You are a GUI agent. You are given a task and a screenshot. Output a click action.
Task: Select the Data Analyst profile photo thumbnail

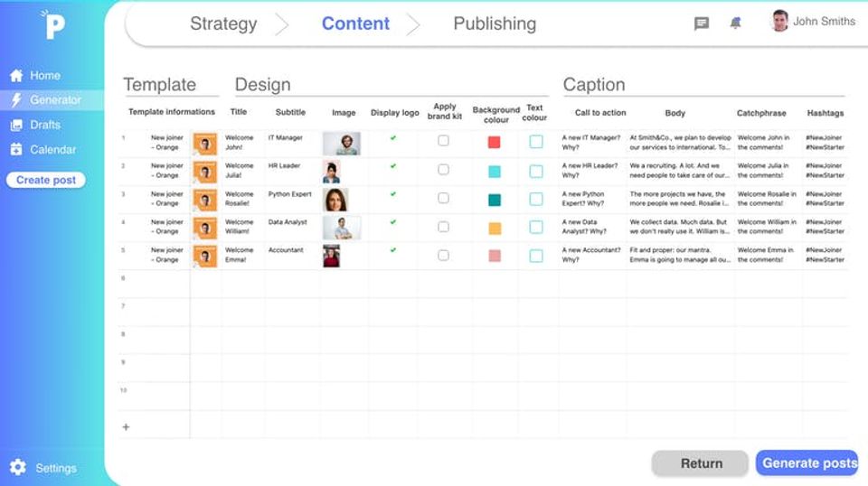[x=342, y=228]
